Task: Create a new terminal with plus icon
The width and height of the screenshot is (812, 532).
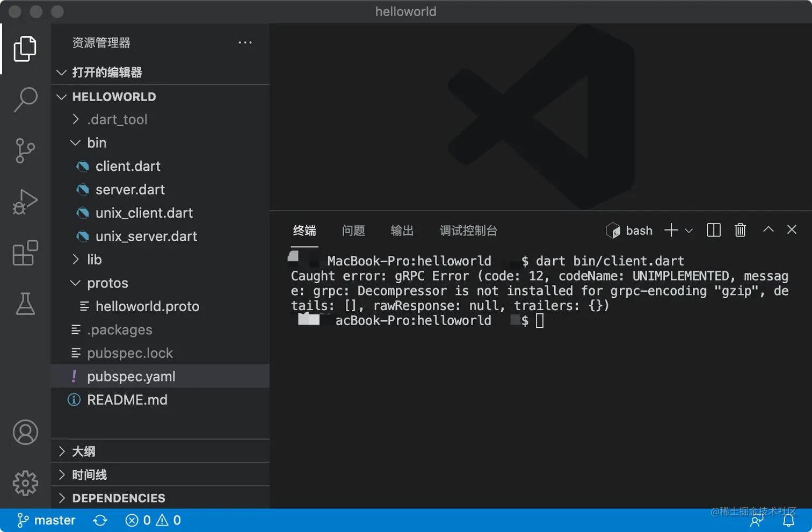Action: tap(671, 230)
